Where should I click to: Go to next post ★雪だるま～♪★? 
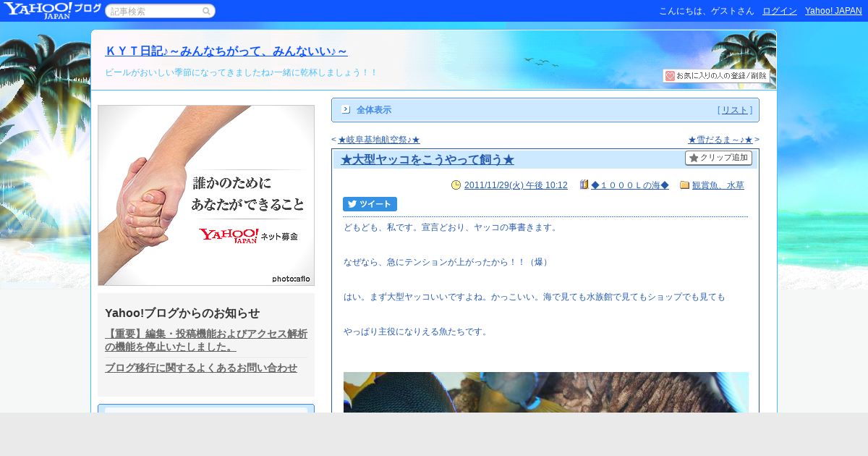click(720, 140)
